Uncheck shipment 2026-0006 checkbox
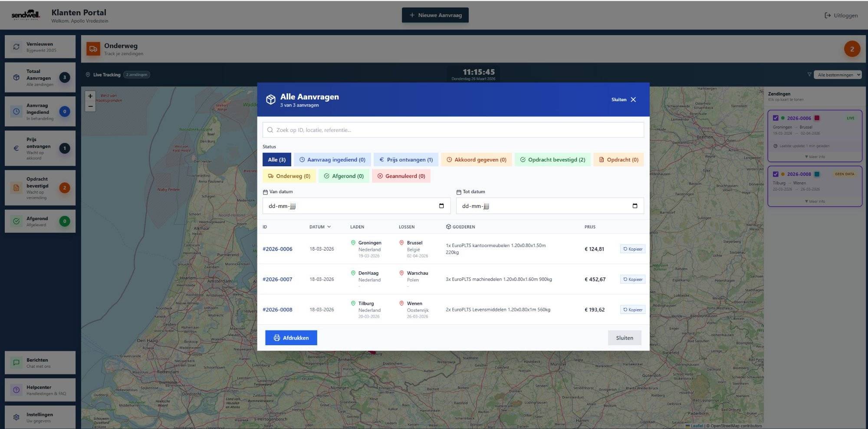 click(x=776, y=118)
